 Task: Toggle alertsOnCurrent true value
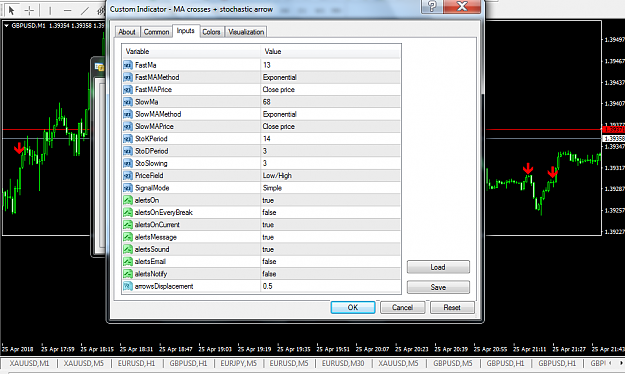(330, 225)
